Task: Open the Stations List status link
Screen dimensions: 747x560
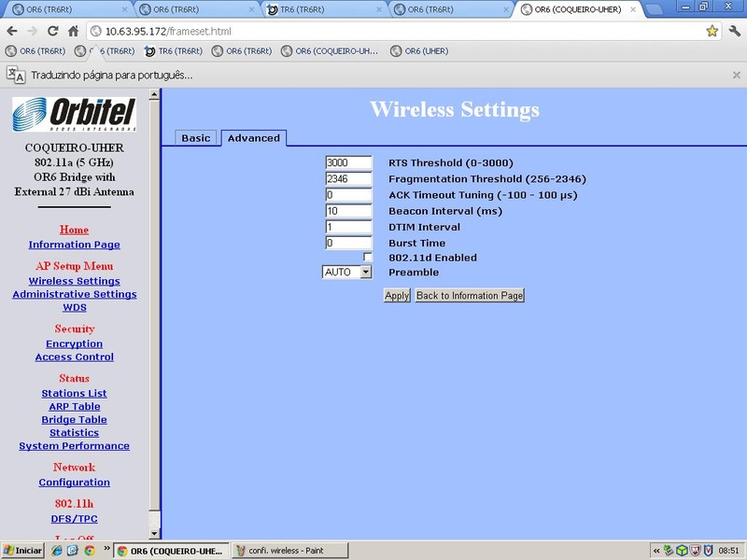Action: tap(75, 393)
